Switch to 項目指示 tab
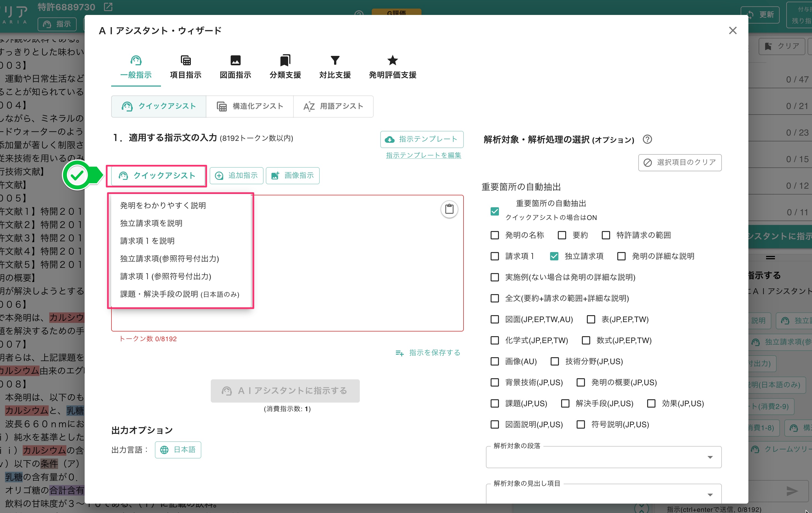 click(x=186, y=68)
